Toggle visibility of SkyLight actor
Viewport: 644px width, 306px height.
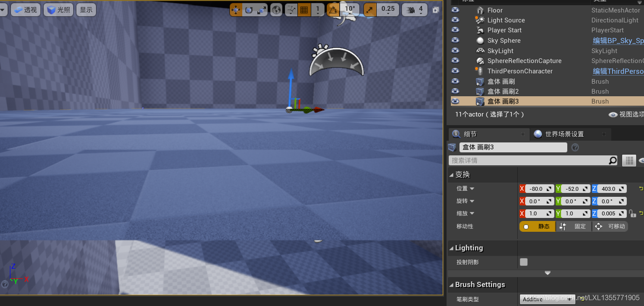[455, 50]
